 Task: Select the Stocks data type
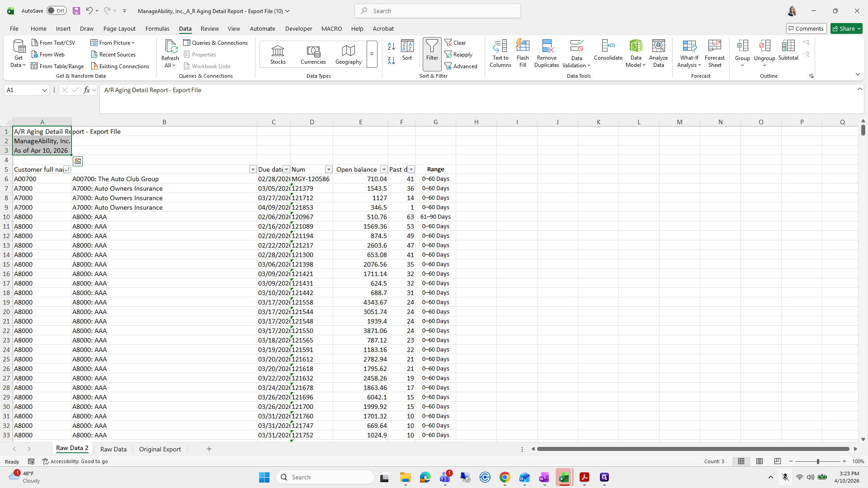(278, 54)
